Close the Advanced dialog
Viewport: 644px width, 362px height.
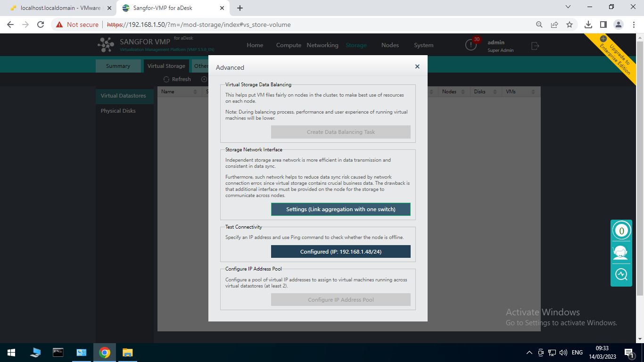click(417, 66)
